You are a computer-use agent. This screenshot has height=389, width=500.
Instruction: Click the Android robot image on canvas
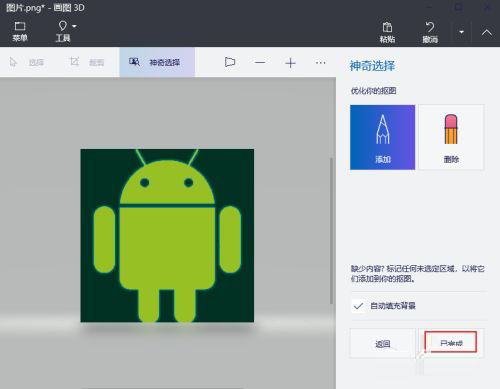(167, 236)
